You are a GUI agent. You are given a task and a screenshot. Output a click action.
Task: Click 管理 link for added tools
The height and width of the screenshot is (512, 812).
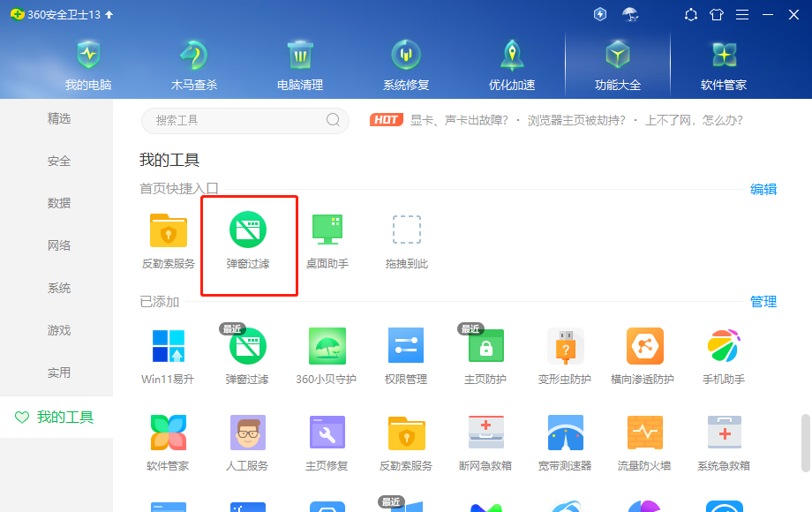[763, 302]
